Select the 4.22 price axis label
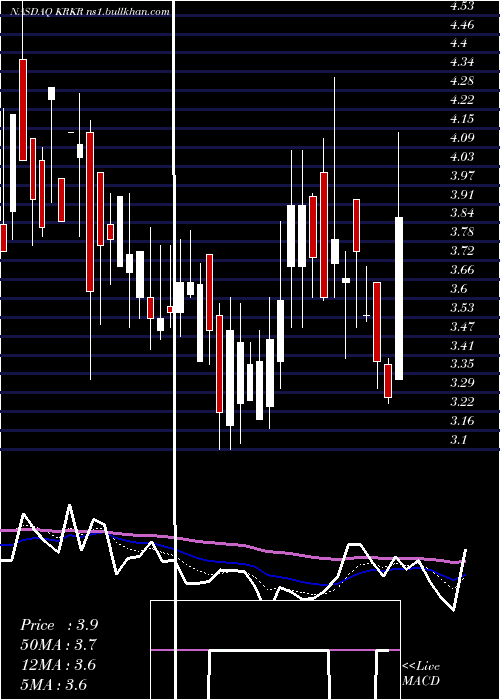The image size is (500, 700). [462, 100]
